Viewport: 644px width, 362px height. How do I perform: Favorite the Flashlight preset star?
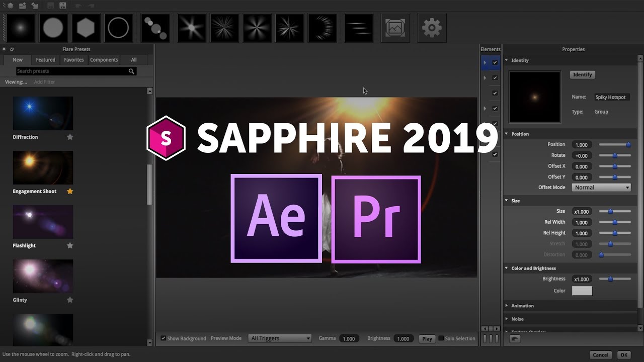[70, 245]
